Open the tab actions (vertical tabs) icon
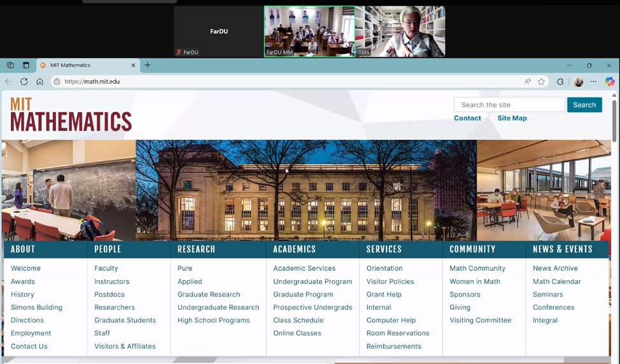Image resolution: width=620 pixels, height=364 pixels. coord(26,65)
